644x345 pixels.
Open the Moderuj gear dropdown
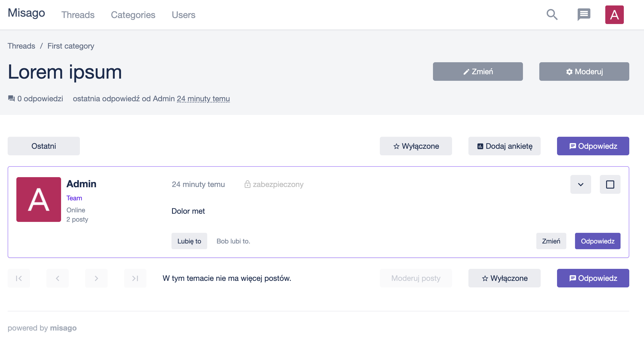click(x=584, y=72)
